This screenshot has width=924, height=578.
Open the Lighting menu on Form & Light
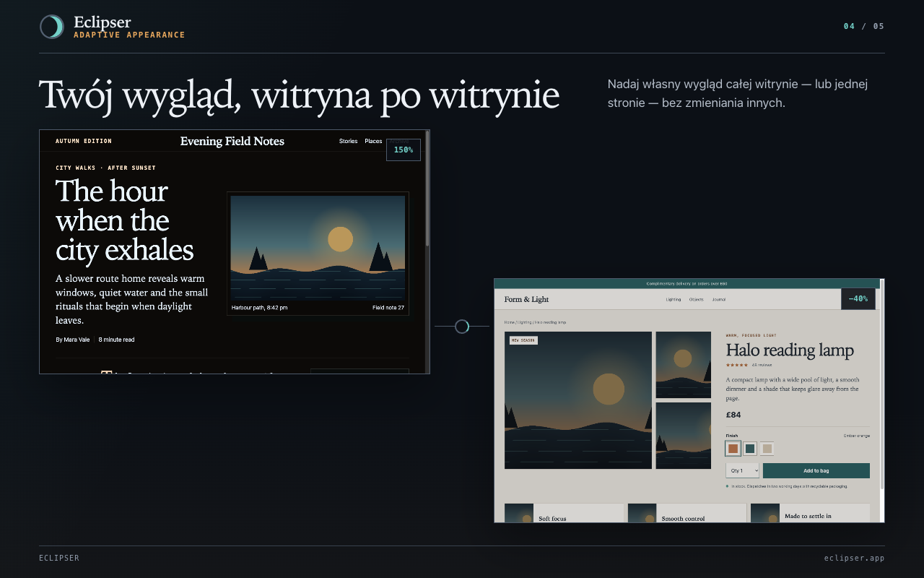(674, 299)
